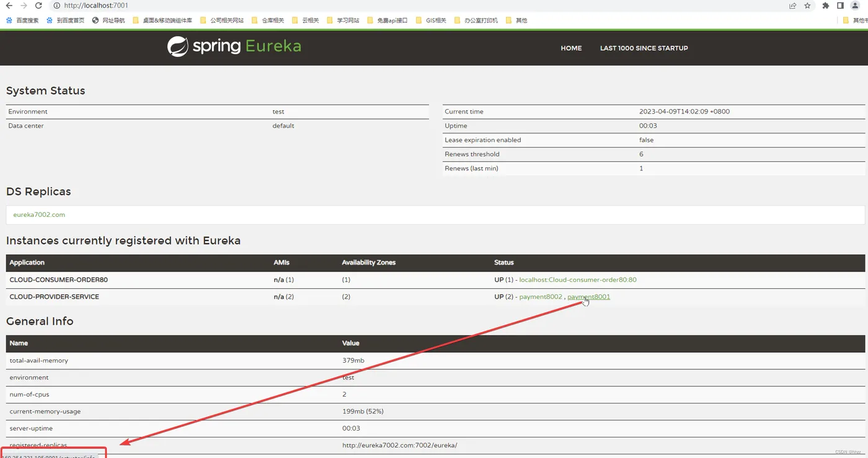The height and width of the screenshot is (458, 868).
Task: Open the 仓库相关 bookmark folder
Action: click(268, 20)
